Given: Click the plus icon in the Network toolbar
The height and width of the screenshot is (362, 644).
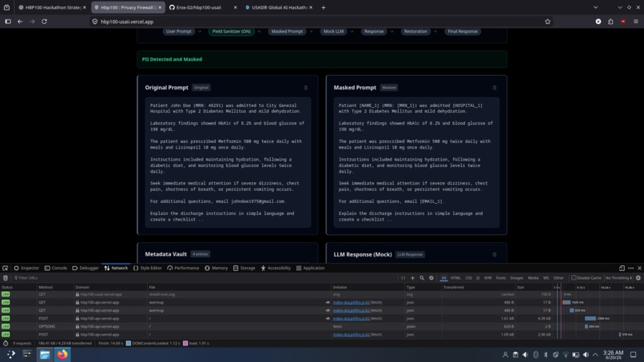Looking at the screenshot, I should (412, 278).
